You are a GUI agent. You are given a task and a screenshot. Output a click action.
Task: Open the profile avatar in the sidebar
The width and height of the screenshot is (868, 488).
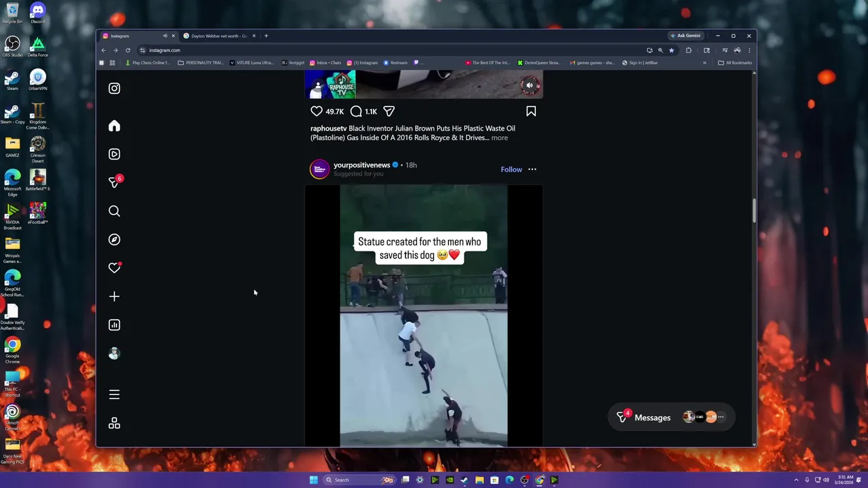pyautogui.click(x=114, y=354)
